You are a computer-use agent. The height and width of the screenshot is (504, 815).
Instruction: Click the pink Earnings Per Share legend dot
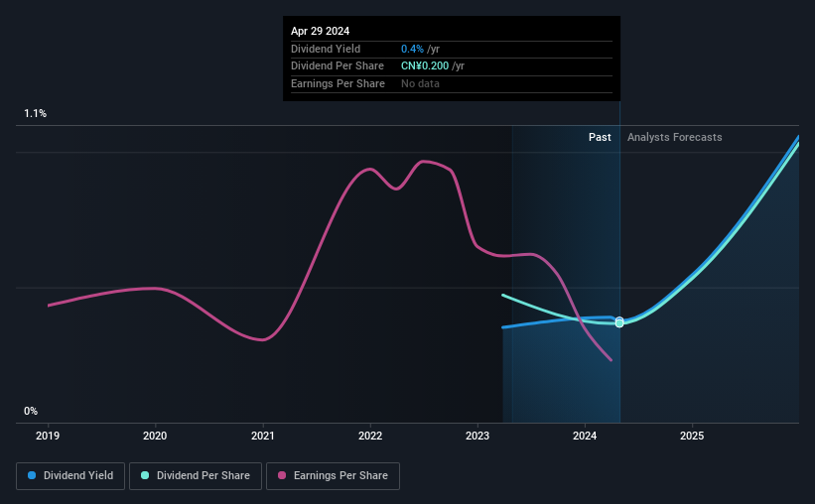[282, 475]
